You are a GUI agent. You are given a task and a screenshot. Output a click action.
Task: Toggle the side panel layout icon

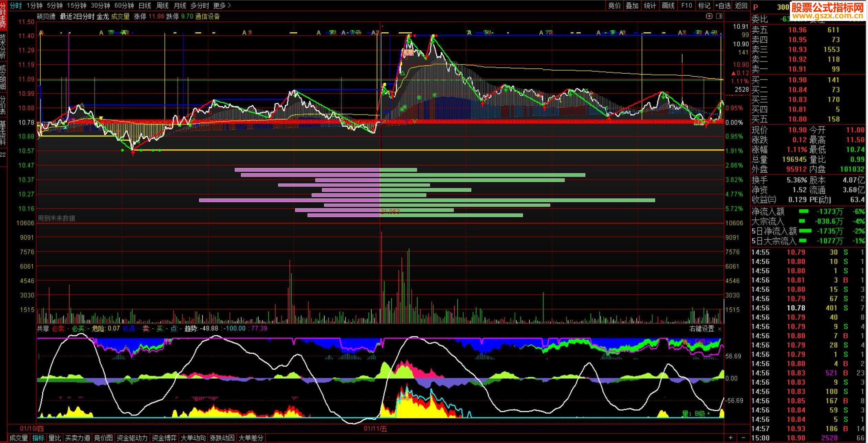(x=719, y=16)
